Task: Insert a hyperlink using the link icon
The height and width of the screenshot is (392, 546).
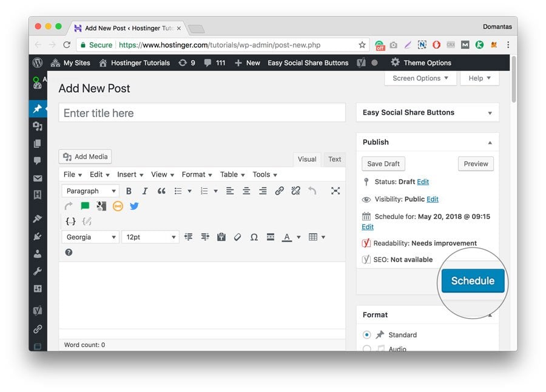Action: [278, 191]
